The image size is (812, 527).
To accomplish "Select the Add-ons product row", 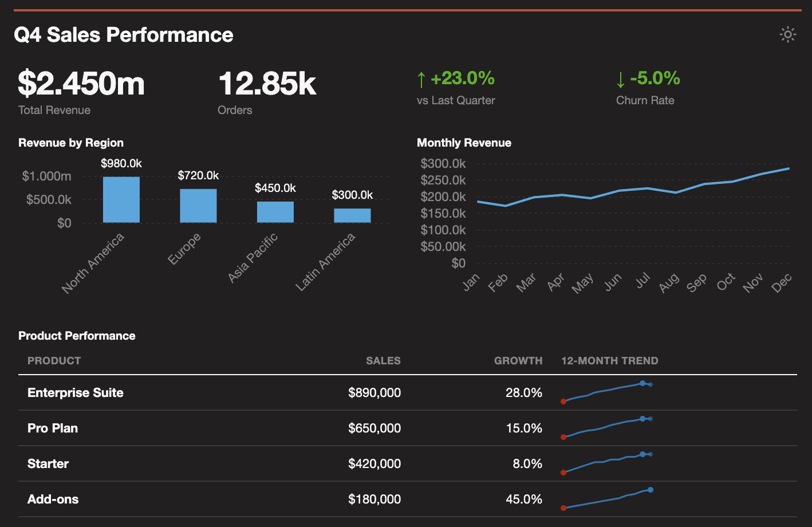I will click(53, 498).
